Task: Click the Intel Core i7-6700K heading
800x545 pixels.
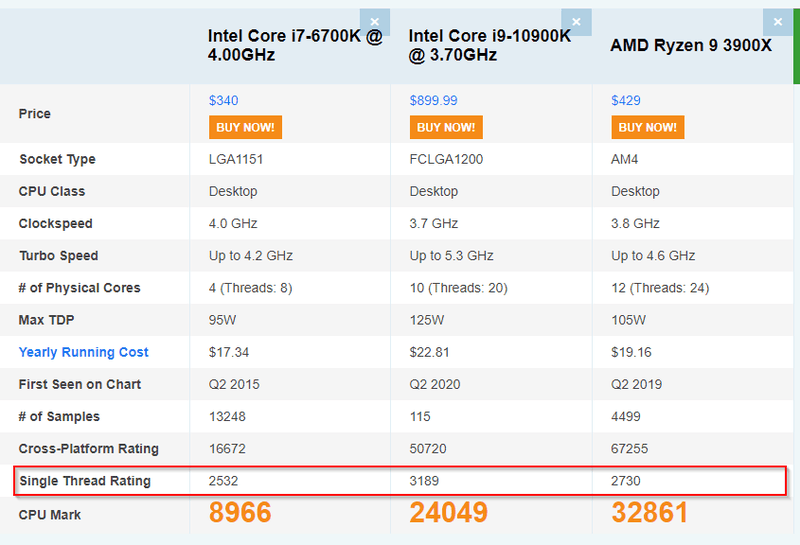Action: (295, 45)
